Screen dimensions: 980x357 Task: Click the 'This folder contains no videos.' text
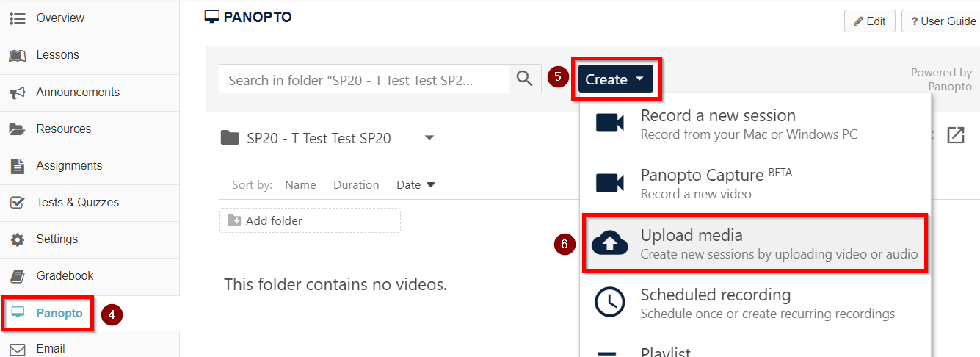tap(335, 284)
